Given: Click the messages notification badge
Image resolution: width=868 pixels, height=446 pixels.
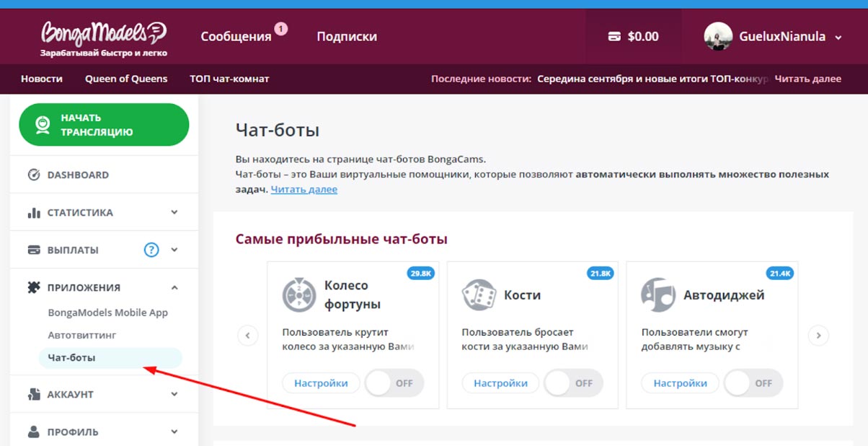Looking at the screenshot, I should [280, 29].
